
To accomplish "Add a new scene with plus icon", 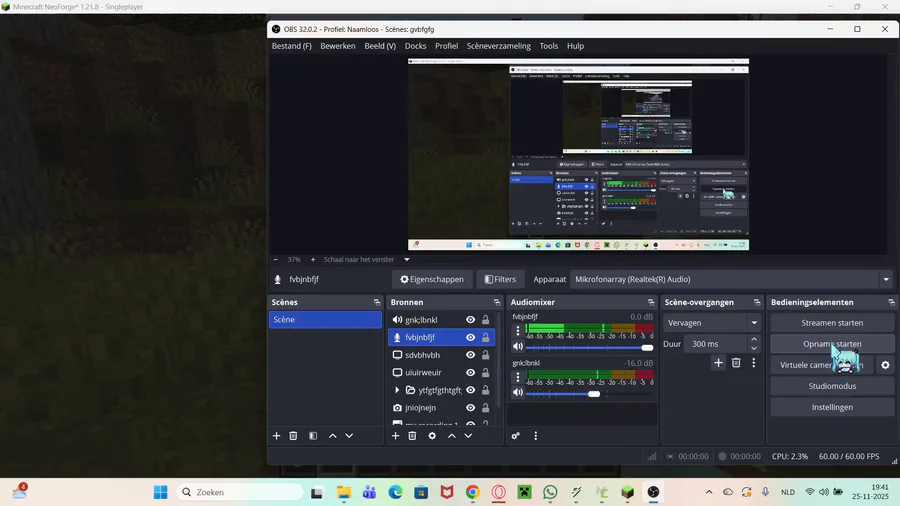I will click(276, 436).
